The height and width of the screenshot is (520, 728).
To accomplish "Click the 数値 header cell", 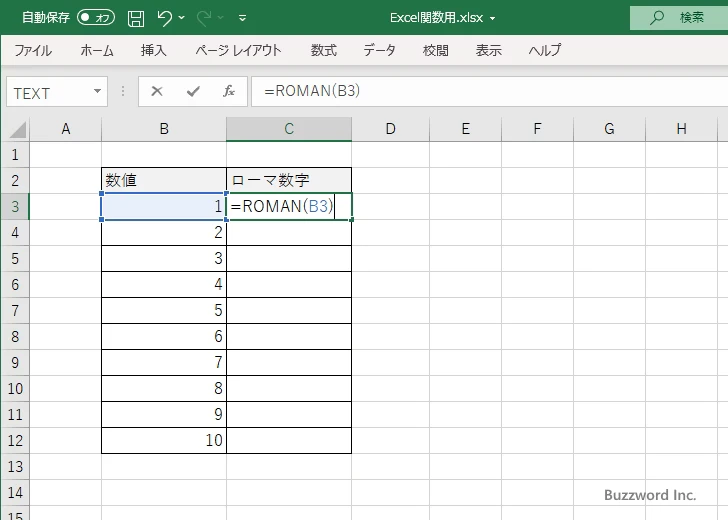I will coord(164,180).
